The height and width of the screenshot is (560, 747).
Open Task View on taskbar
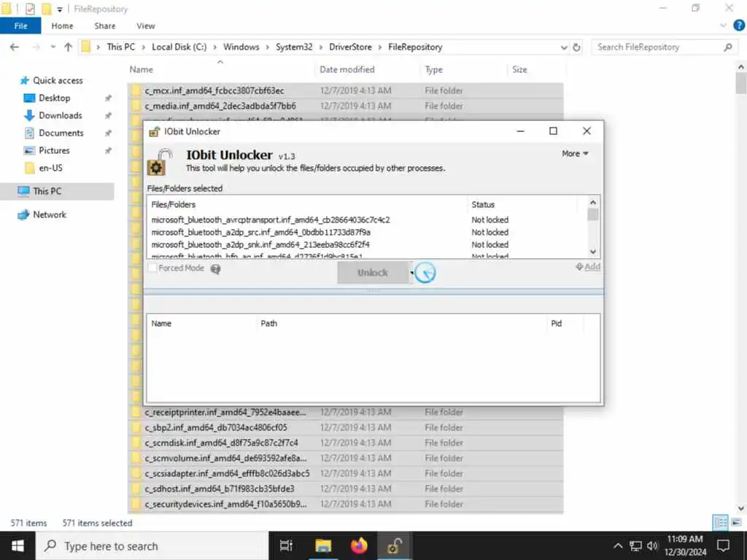pos(286,545)
